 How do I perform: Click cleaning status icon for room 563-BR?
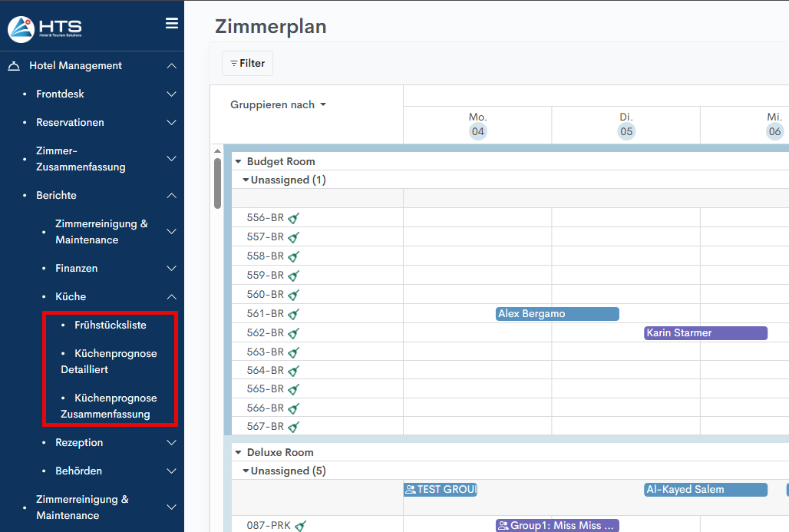(x=293, y=352)
